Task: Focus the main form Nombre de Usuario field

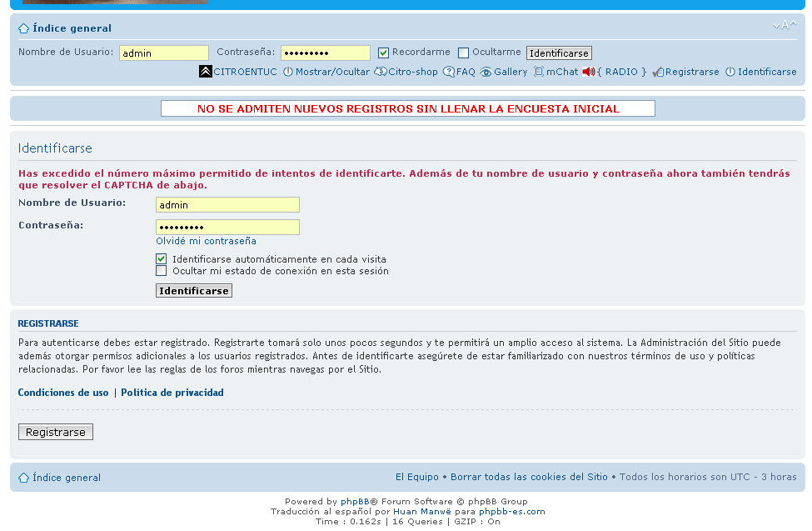Action: click(x=227, y=205)
